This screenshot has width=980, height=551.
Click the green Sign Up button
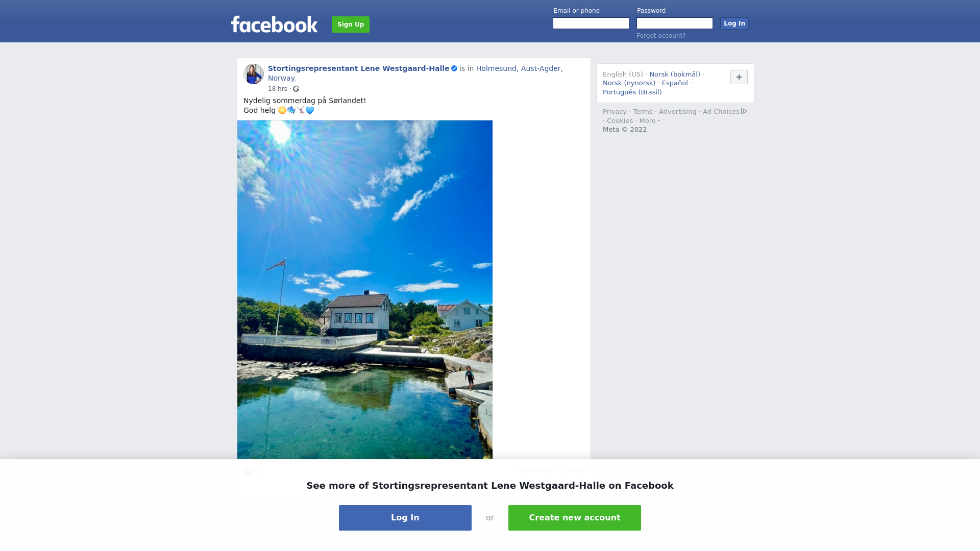coord(351,24)
